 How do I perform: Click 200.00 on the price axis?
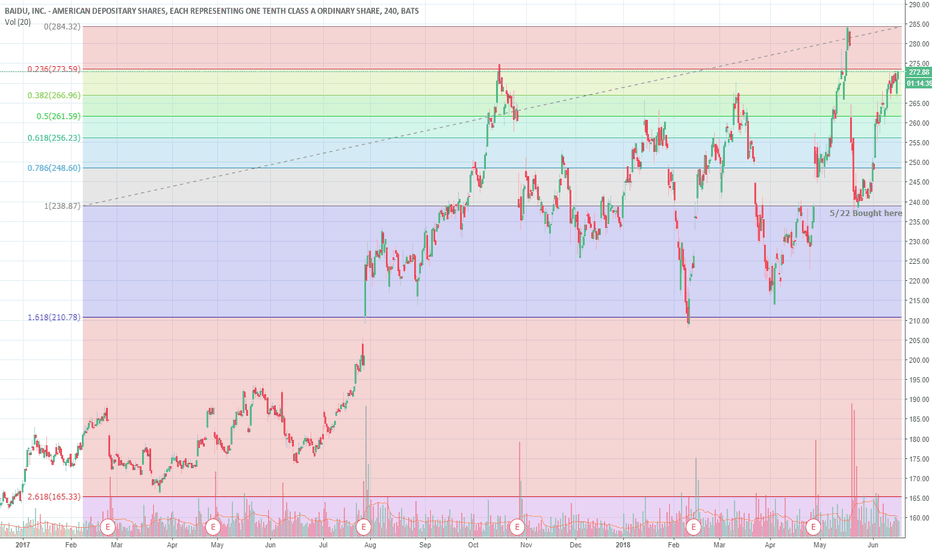click(919, 360)
